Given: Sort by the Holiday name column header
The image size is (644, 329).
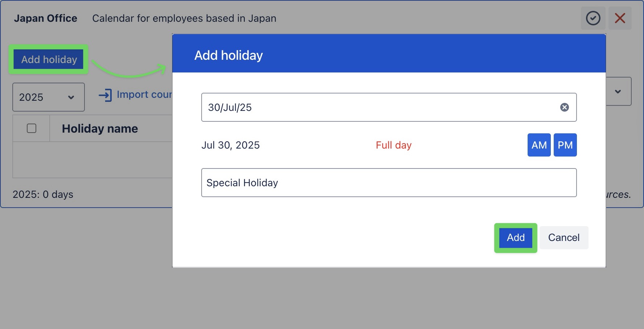Looking at the screenshot, I should [100, 128].
